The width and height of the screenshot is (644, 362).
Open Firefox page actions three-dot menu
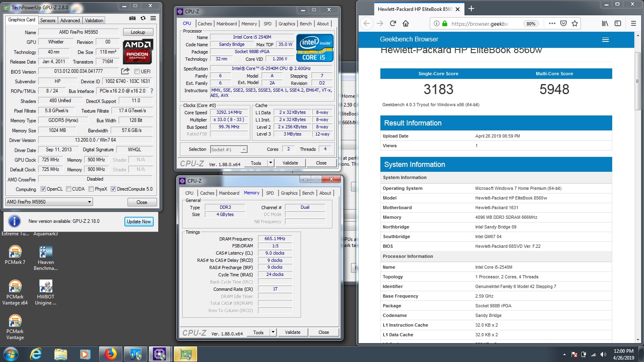(x=552, y=23)
